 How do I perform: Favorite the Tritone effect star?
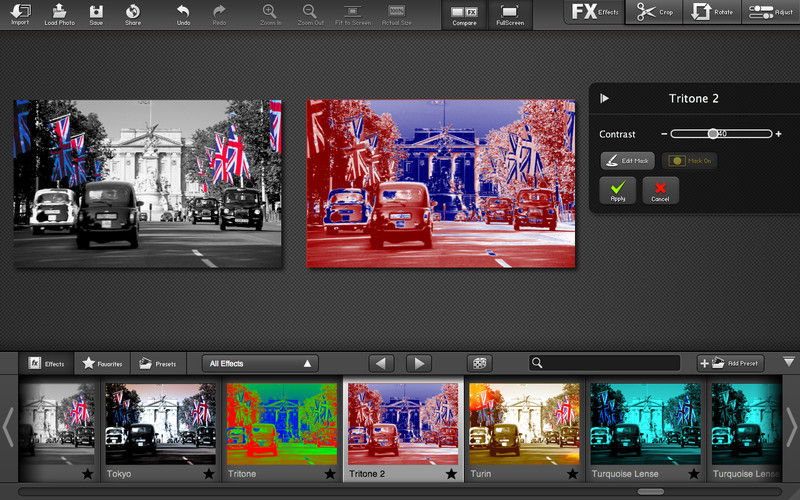point(330,474)
